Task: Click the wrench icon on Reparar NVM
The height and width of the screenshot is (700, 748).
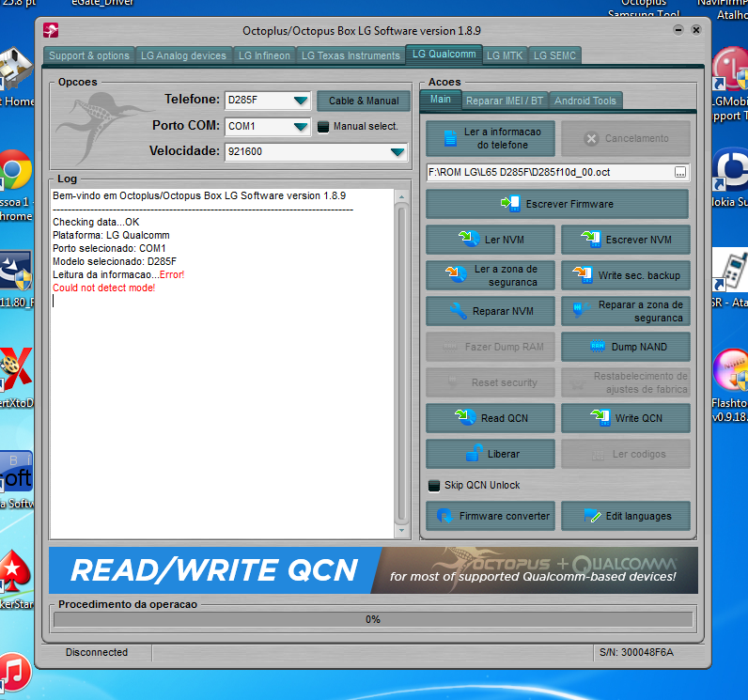Action: (x=459, y=311)
